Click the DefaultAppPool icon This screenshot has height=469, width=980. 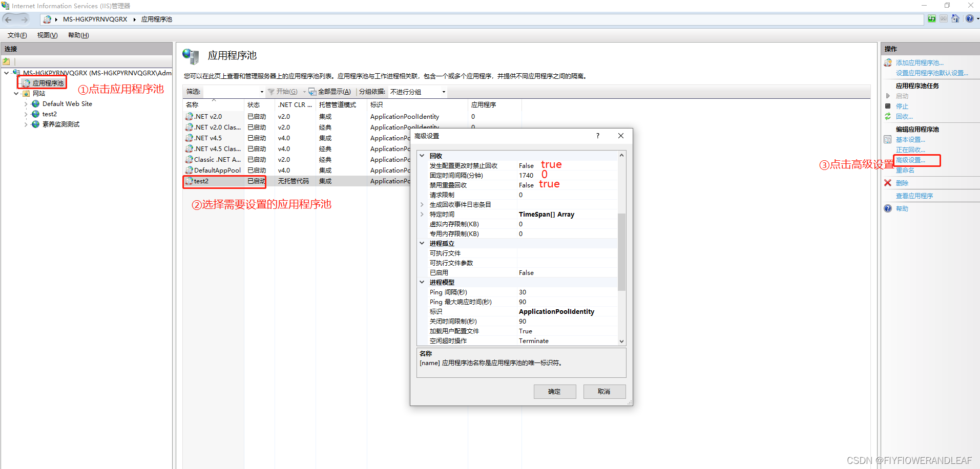coord(189,170)
